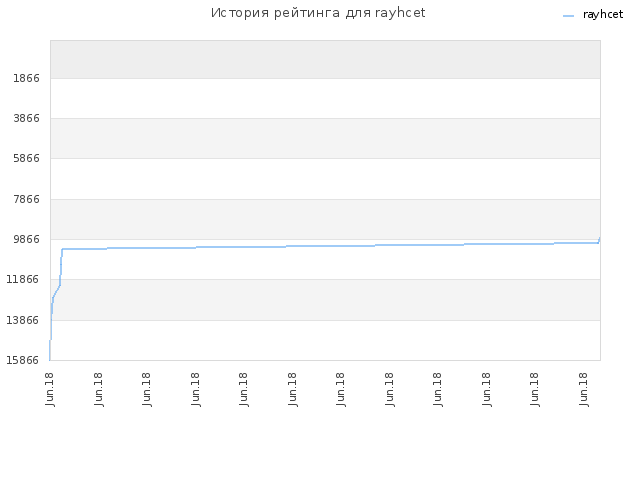Screen dimensions: 640x480
Task: Click the 11866 y-axis label
Action: pyautogui.click(x=23, y=279)
